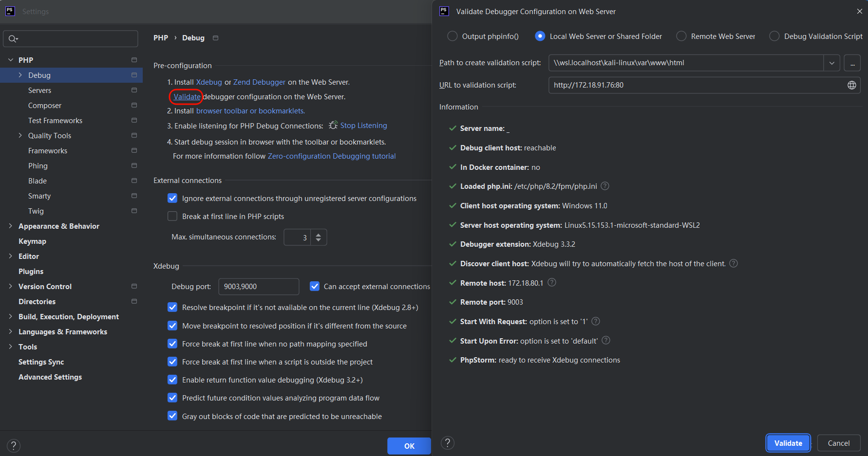Click help icon next to Loaded php.ini
This screenshot has width=868, height=456.
(x=605, y=186)
